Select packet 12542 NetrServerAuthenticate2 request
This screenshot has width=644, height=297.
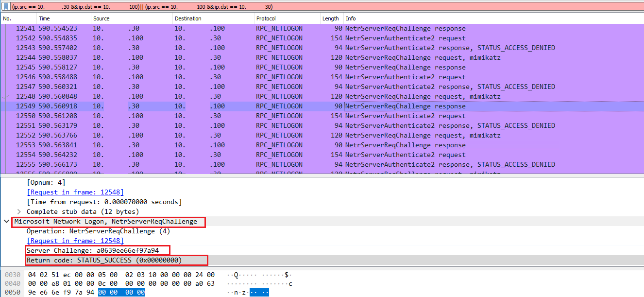tap(322, 38)
